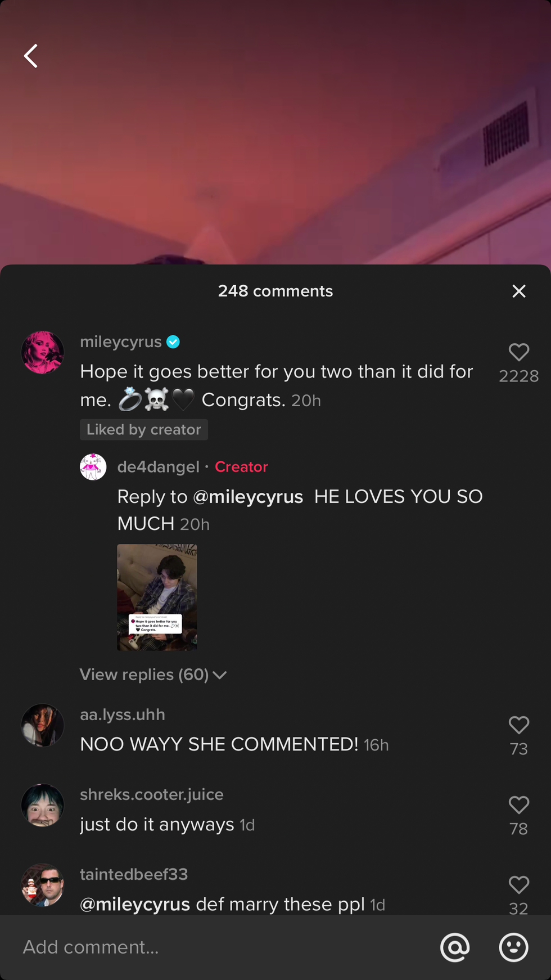Open shreks.cooter.juice profile avatar
This screenshot has width=551, height=980.
(x=43, y=805)
